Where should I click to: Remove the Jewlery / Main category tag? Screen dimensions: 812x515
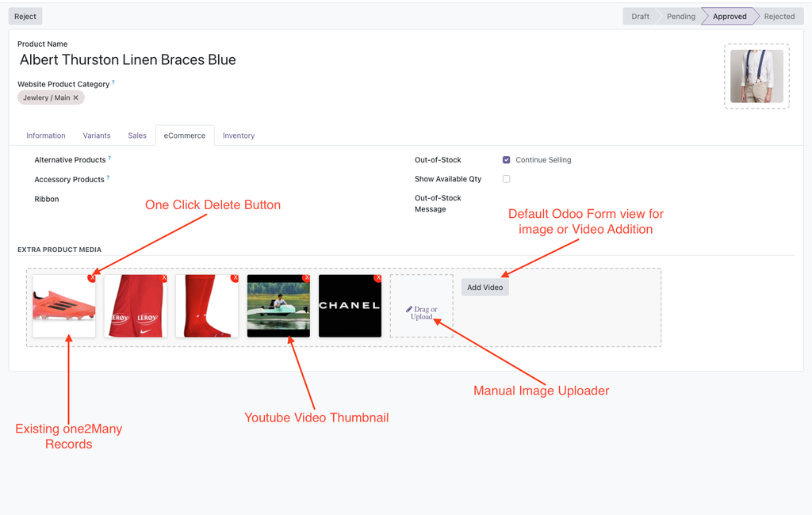point(76,97)
